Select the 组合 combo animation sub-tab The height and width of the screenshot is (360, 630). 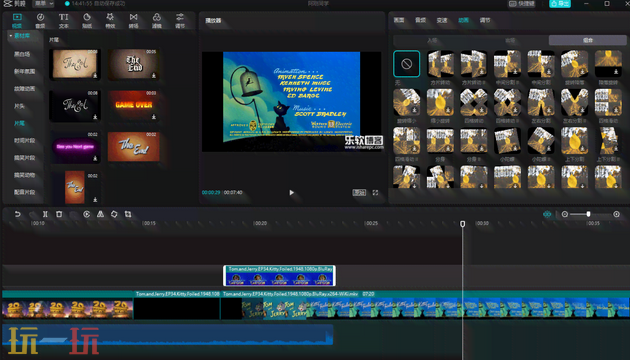588,40
